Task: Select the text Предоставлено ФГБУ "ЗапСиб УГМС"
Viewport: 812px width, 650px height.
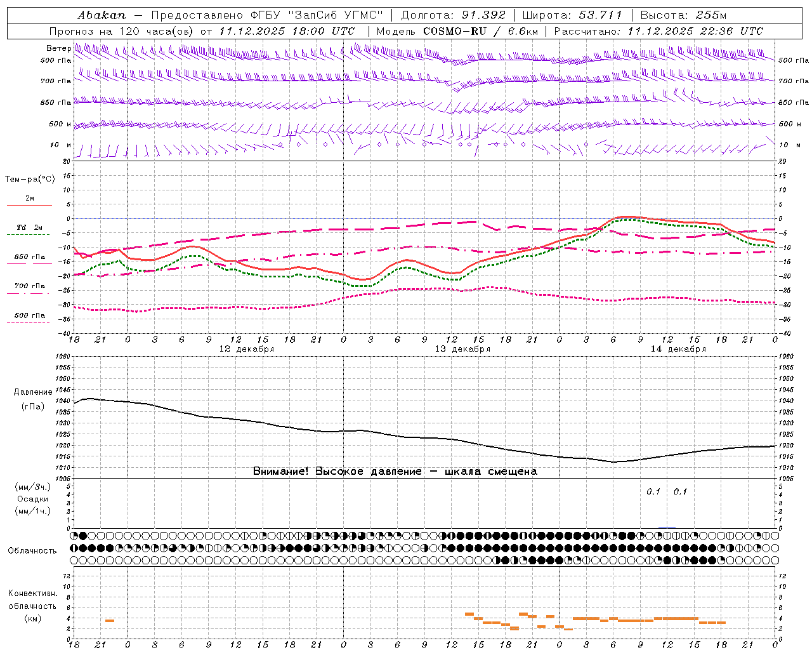Action: 267,15
